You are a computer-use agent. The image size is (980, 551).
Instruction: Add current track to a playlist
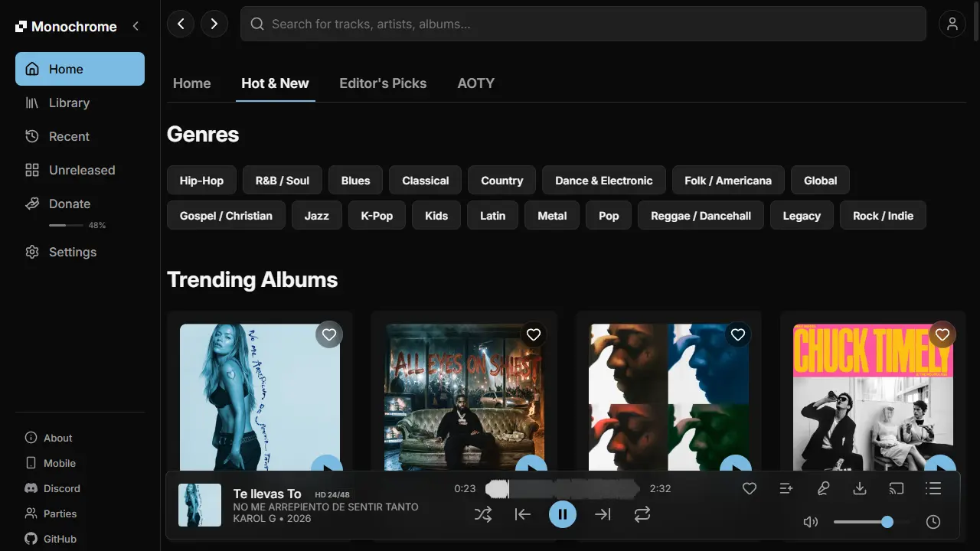tap(786, 488)
